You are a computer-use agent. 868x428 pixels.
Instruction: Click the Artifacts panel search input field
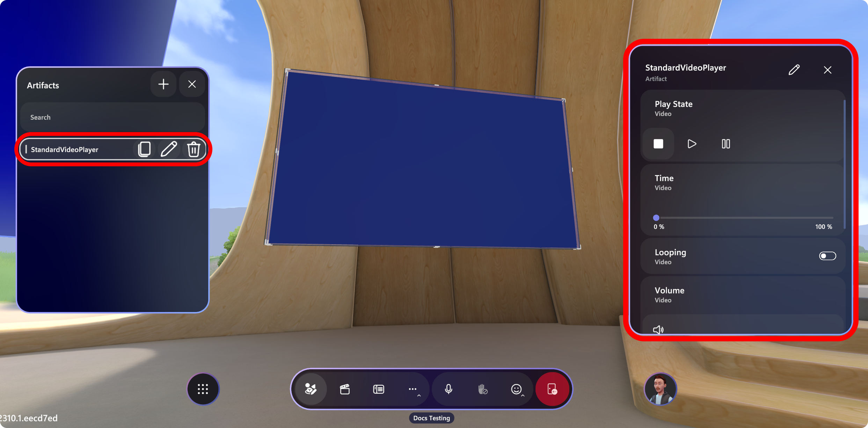(111, 117)
